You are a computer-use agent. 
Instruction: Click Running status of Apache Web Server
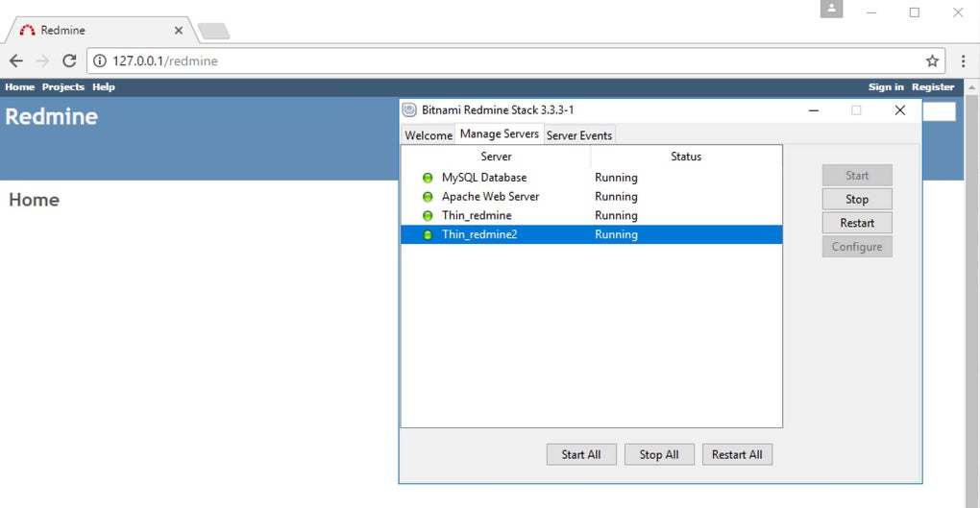616,197
